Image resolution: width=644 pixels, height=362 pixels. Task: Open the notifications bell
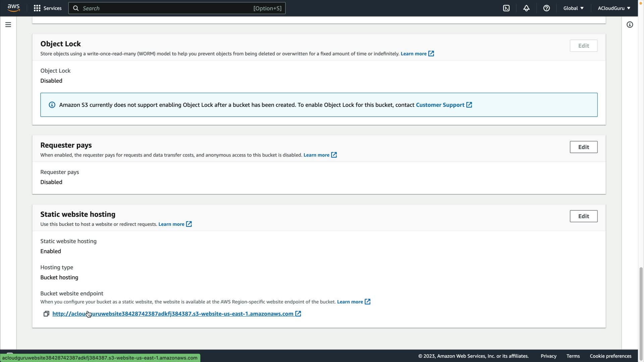click(x=526, y=8)
